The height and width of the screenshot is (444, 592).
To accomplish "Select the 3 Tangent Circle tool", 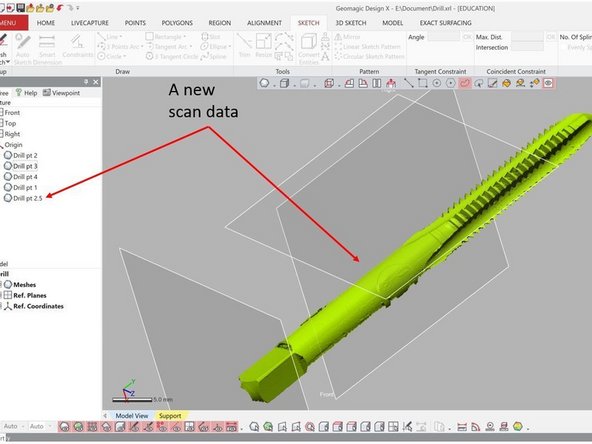I will 172,56.
